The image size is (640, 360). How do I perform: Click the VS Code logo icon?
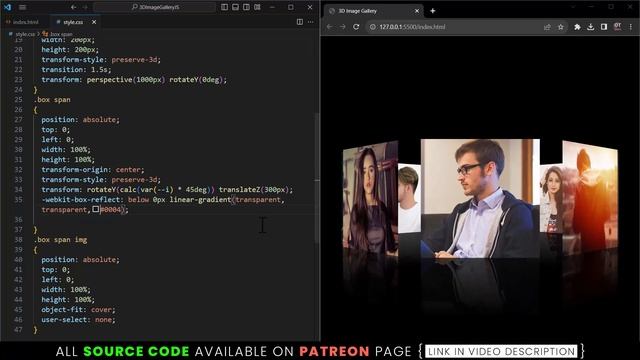7,7
